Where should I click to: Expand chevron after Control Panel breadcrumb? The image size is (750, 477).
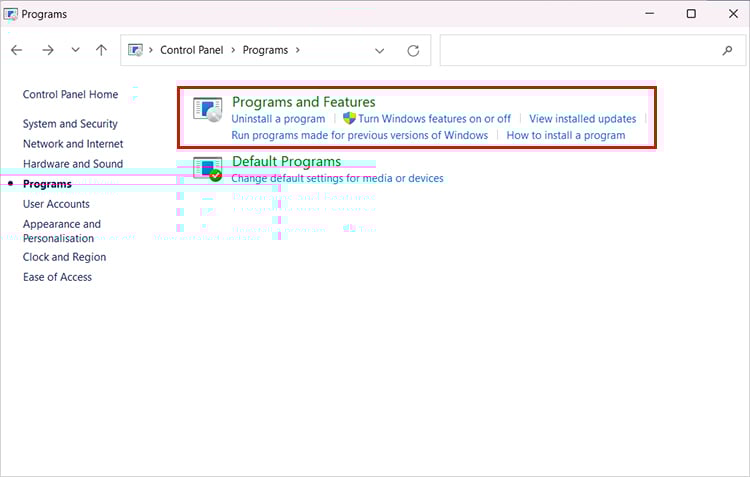[233, 50]
